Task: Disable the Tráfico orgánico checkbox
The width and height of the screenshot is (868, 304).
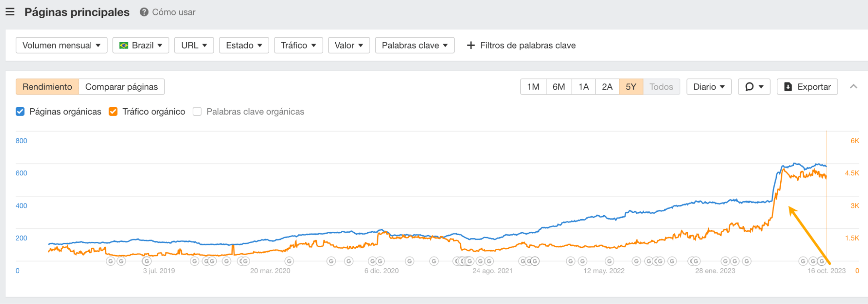Action: (x=113, y=112)
